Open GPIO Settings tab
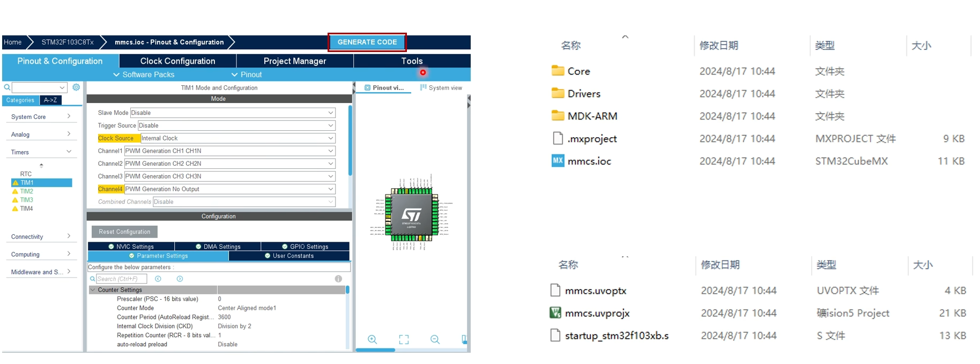 click(x=305, y=247)
